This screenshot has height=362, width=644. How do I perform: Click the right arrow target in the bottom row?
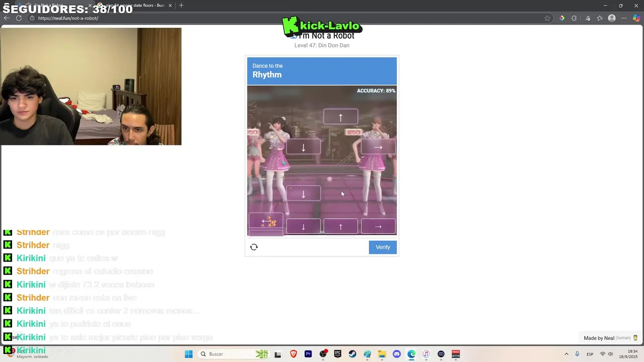click(x=378, y=226)
